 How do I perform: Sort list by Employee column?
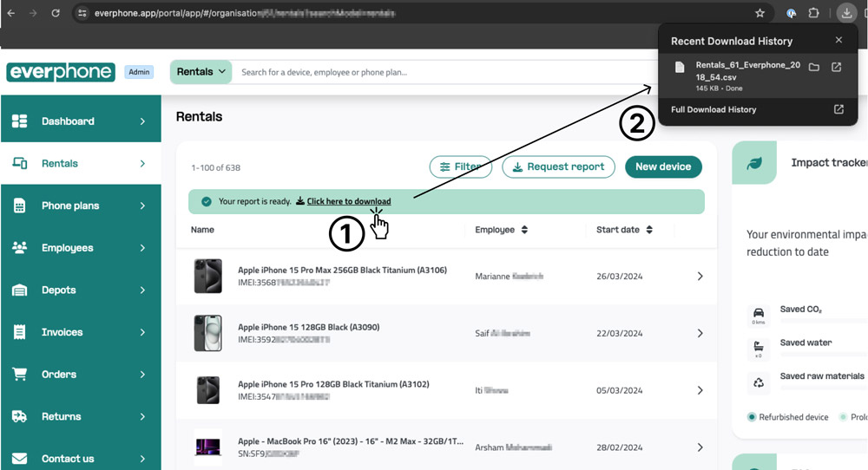(524, 230)
